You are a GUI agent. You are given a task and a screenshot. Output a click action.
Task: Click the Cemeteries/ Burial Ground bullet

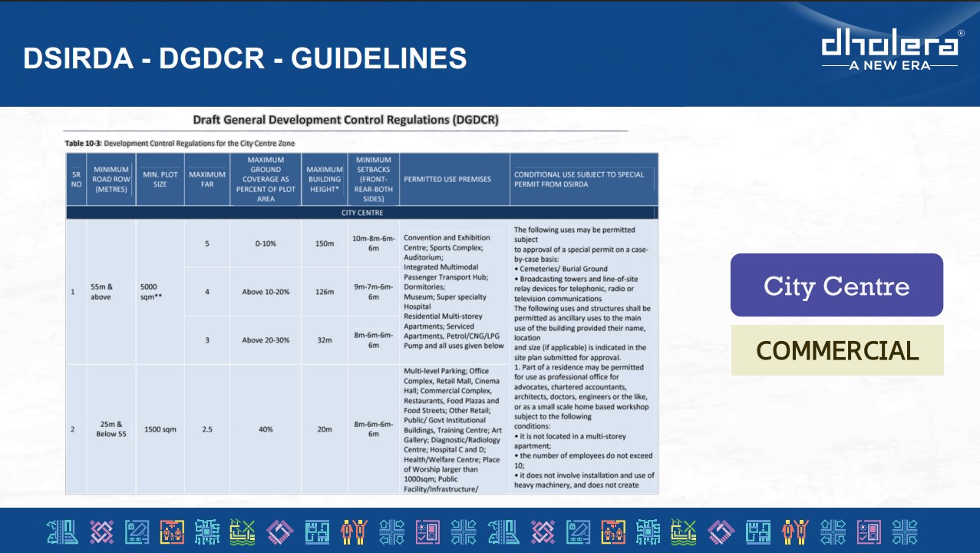click(561, 269)
